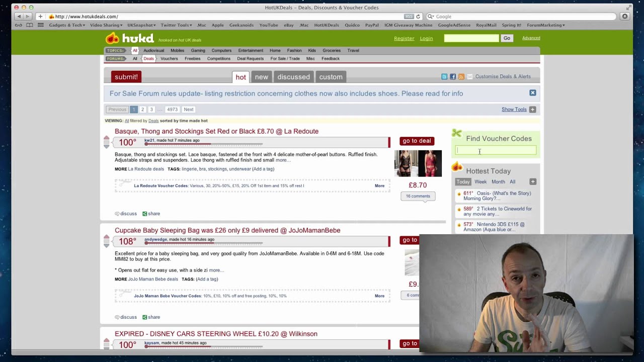The height and width of the screenshot is (362, 644).
Task: Open the bookmarks book icon
Action: pyautogui.click(x=30, y=25)
